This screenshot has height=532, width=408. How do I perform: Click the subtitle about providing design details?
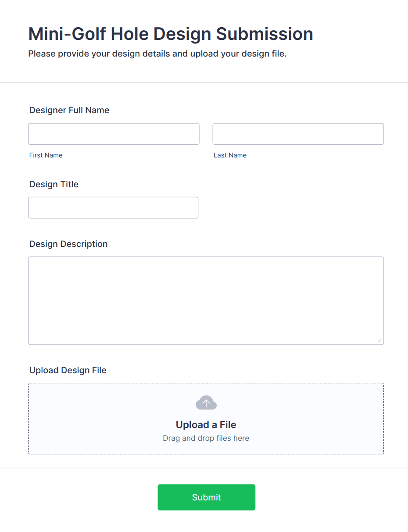[x=157, y=54]
